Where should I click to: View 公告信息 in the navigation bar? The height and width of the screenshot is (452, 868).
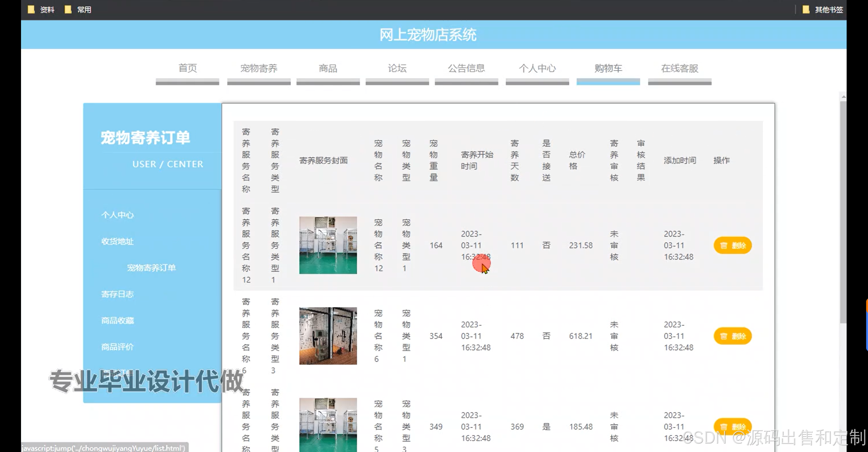point(466,68)
